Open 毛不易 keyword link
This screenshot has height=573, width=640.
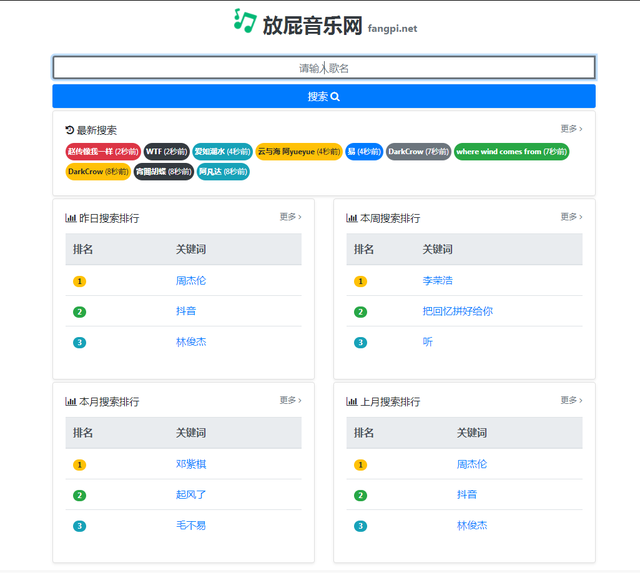click(x=191, y=526)
